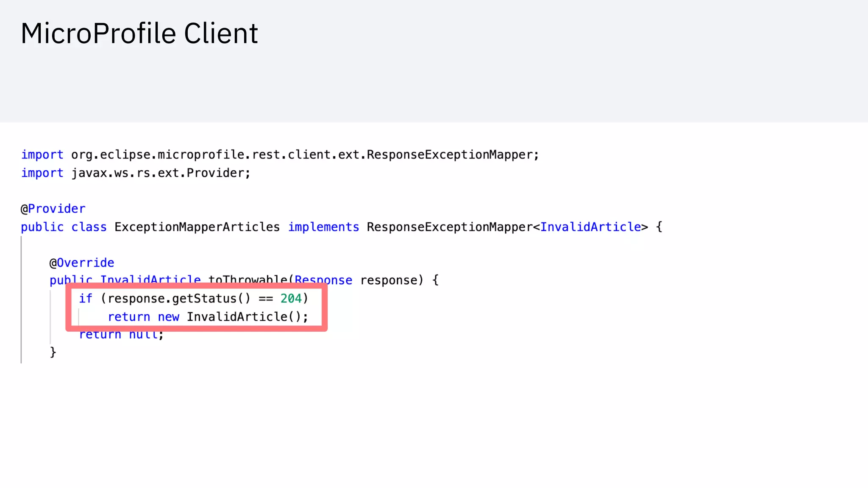Click the 'import javax.ws.rs.ext.Provider;' line
The width and height of the screenshot is (868, 488).
coord(136,173)
